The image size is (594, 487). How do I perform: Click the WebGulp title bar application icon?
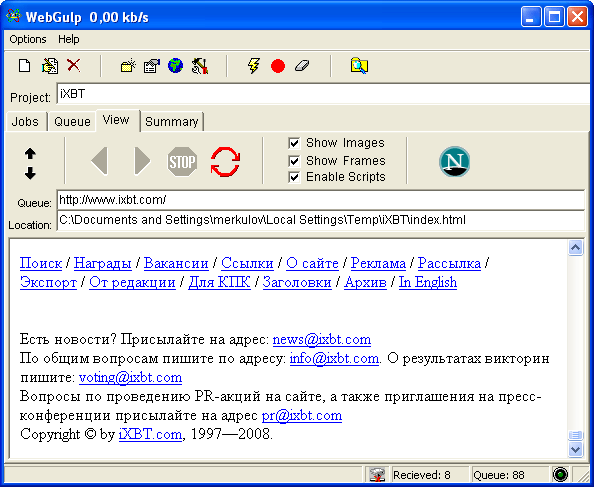coord(14,17)
